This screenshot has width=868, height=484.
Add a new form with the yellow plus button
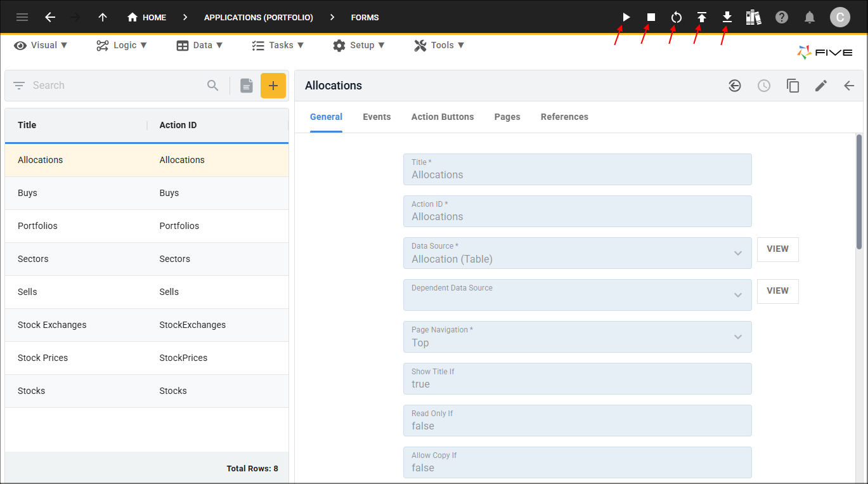(273, 85)
